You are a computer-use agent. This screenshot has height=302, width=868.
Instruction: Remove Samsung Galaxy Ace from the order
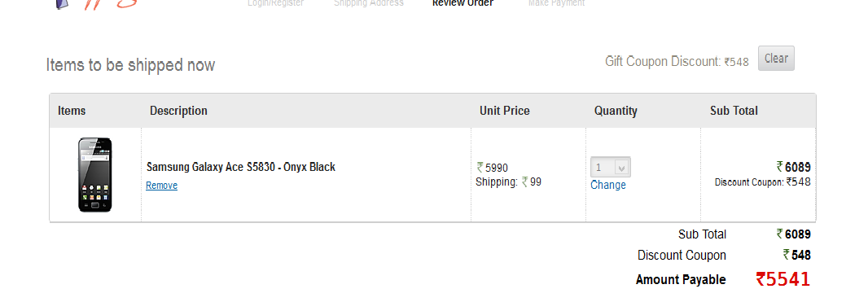pyautogui.click(x=162, y=186)
